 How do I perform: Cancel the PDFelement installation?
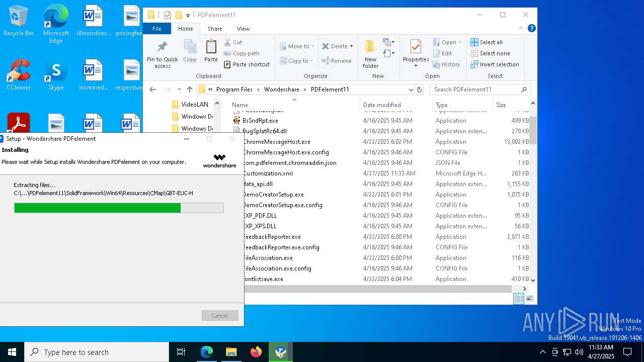click(x=220, y=315)
